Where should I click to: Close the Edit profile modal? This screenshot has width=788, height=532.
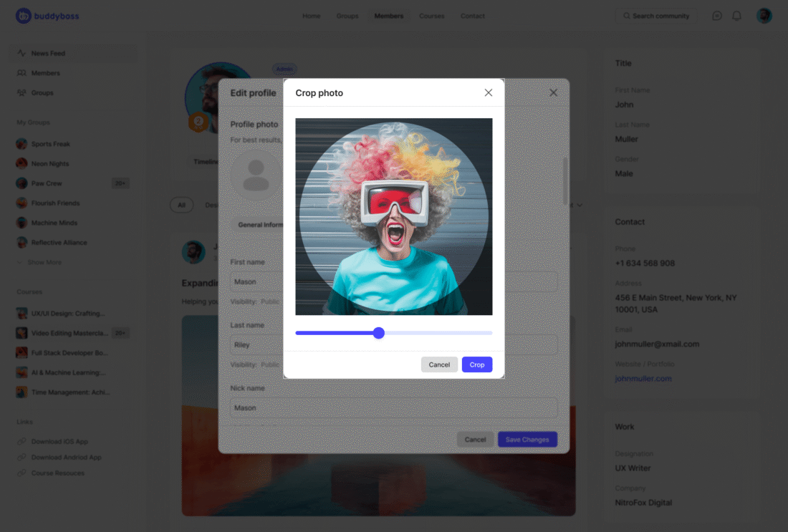[x=553, y=93]
